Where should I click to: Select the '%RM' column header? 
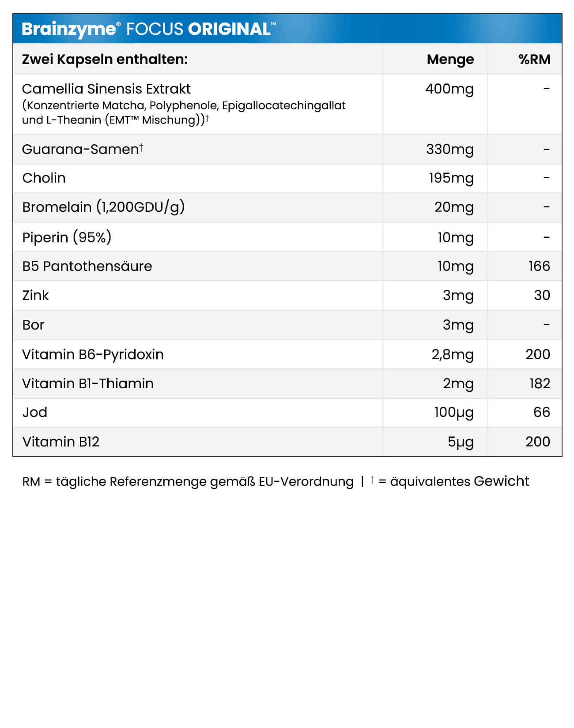[534, 59]
